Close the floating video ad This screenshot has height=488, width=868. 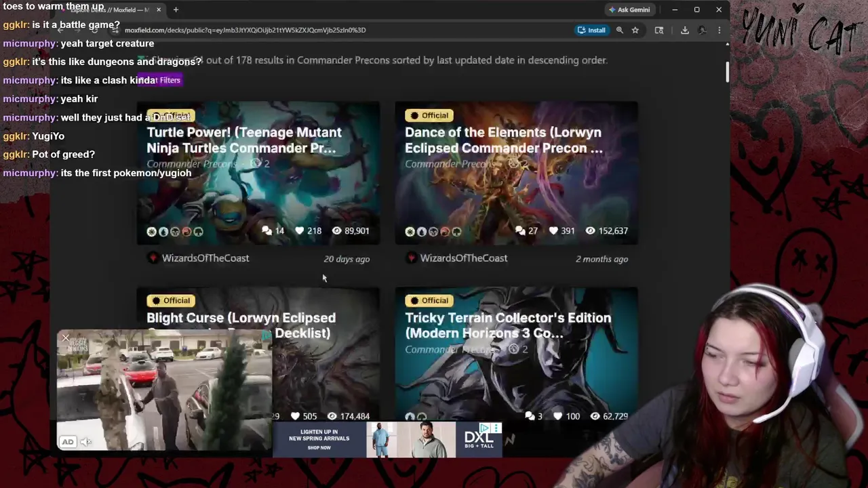pyautogui.click(x=65, y=338)
